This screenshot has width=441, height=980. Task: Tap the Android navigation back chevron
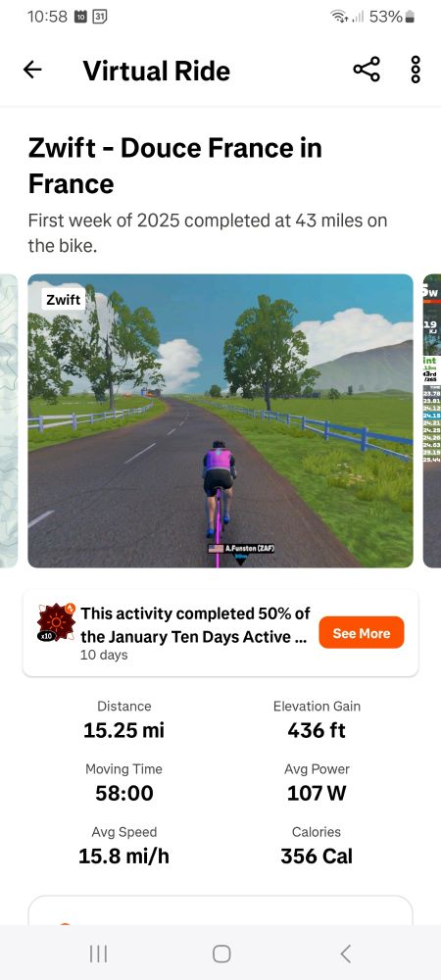coord(345,954)
